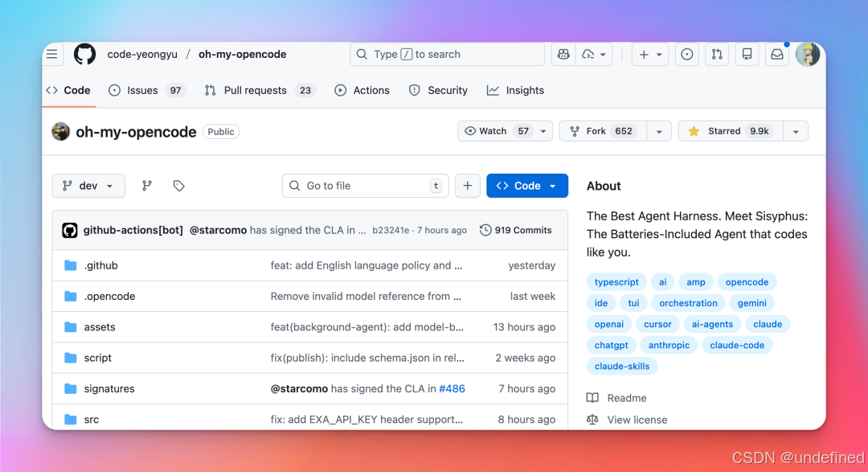Click the ai-agents topic tag
This screenshot has width=868, height=472.
tap(712, 324)
